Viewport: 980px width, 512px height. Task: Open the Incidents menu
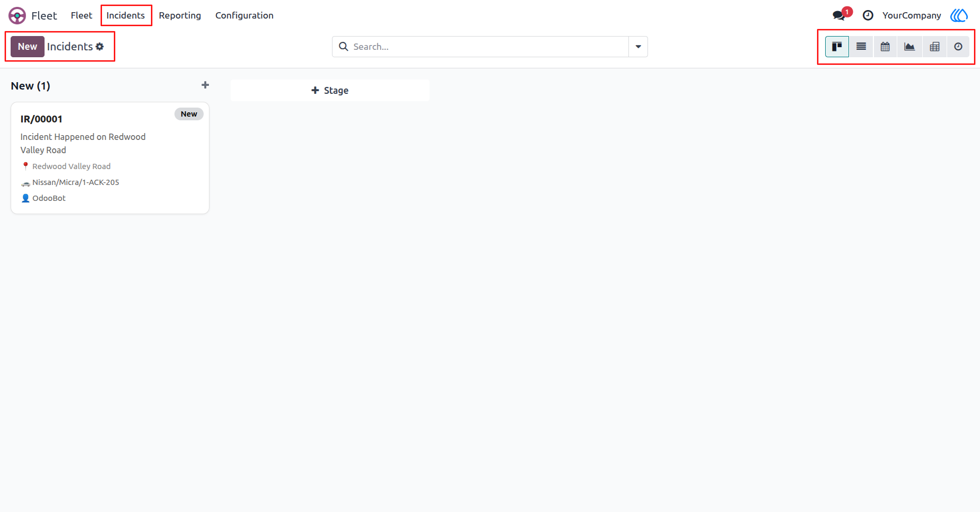tap(126, 15)
